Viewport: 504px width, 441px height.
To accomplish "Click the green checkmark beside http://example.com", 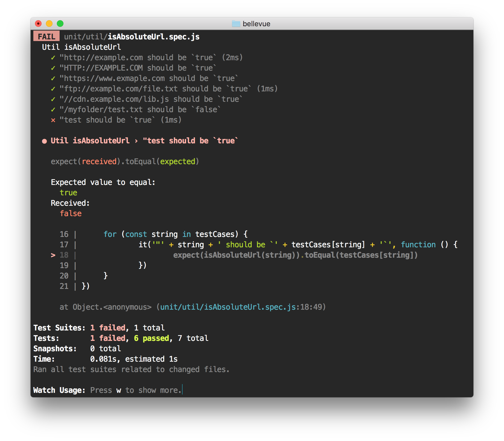I will coord(53,58).
